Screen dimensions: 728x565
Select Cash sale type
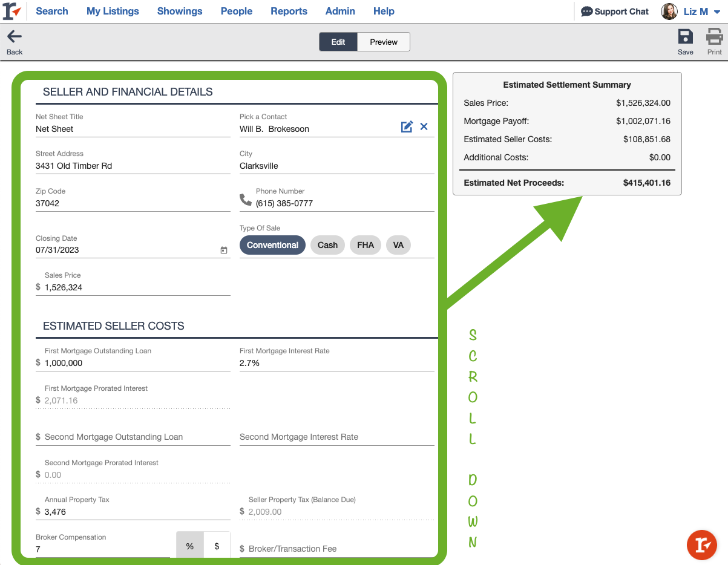pyautogui.click(x=327, y=245)
